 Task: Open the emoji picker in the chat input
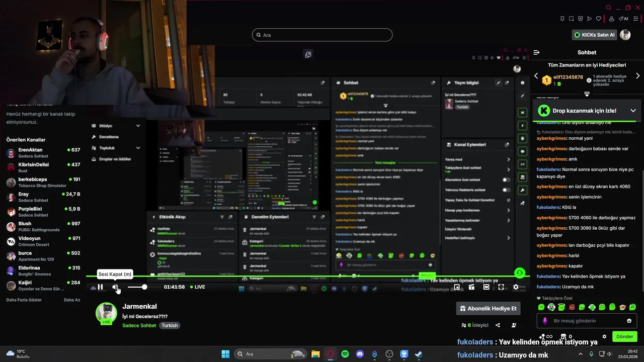click(629, 321)
